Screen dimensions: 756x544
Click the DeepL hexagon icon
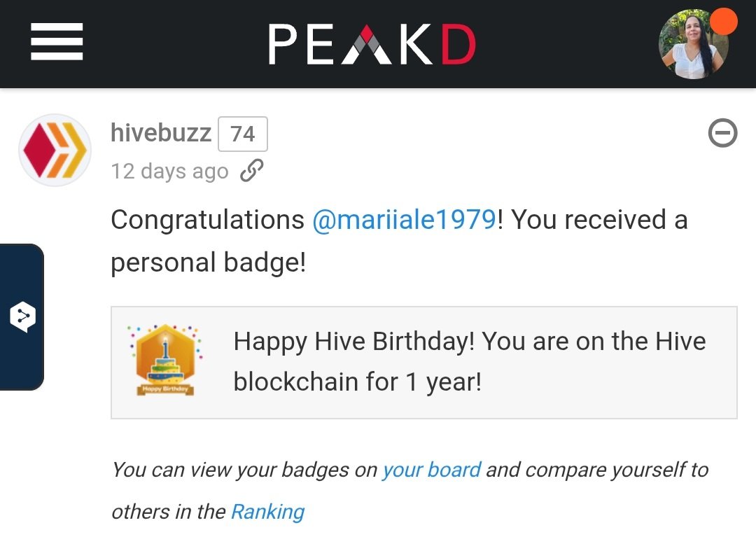pos(22,317)
